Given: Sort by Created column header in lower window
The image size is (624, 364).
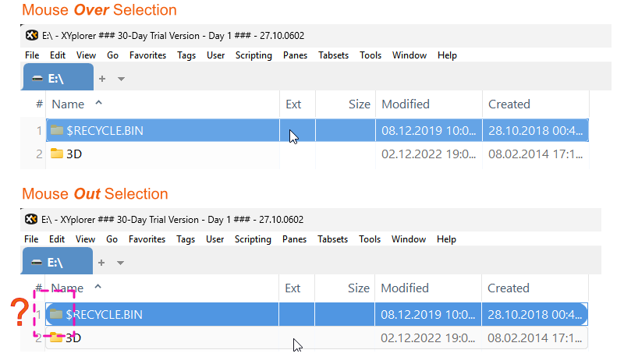Looking at the screenshot, I should [509, 288].
